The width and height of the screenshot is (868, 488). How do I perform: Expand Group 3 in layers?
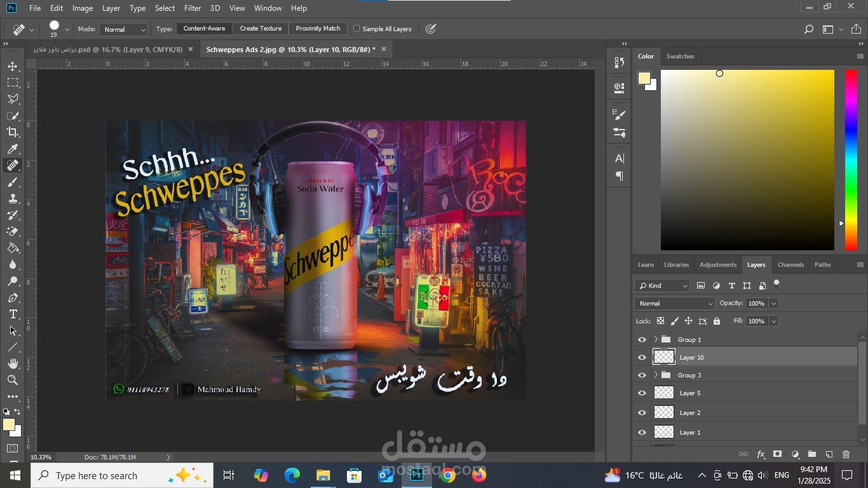[656, 375]
